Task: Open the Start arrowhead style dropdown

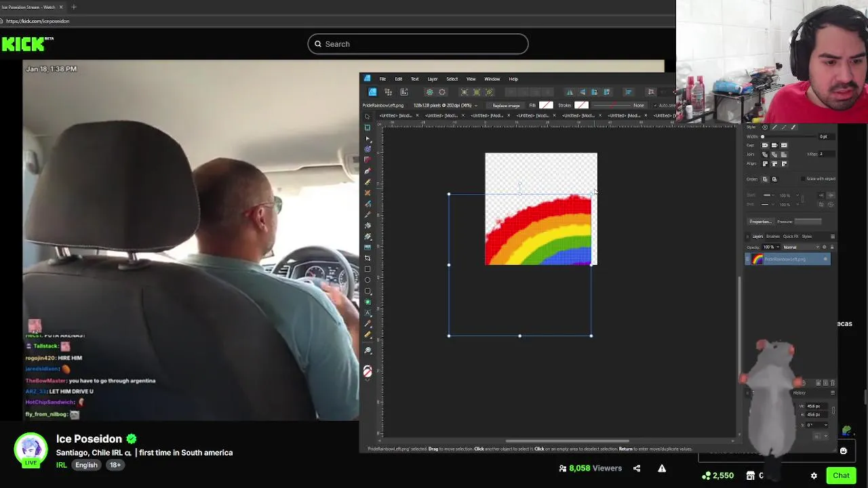Action: 768,195
